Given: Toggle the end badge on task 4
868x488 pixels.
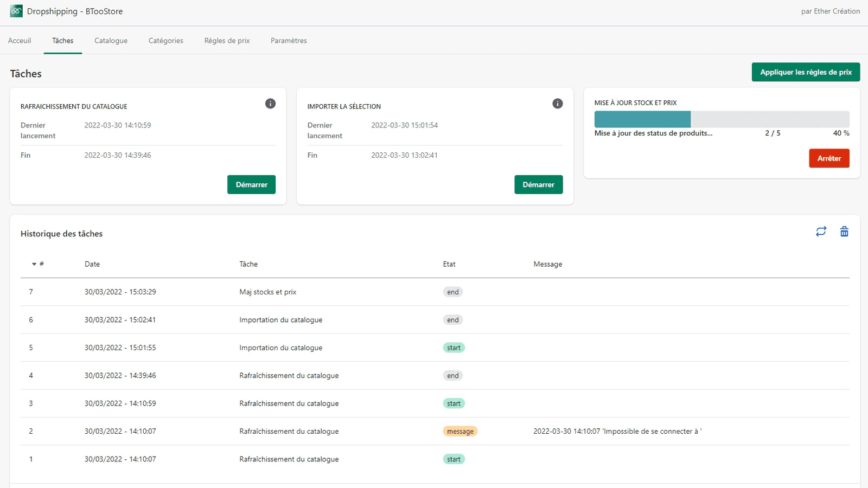Looking at the screenshot, I should click(x=452, y=375).
